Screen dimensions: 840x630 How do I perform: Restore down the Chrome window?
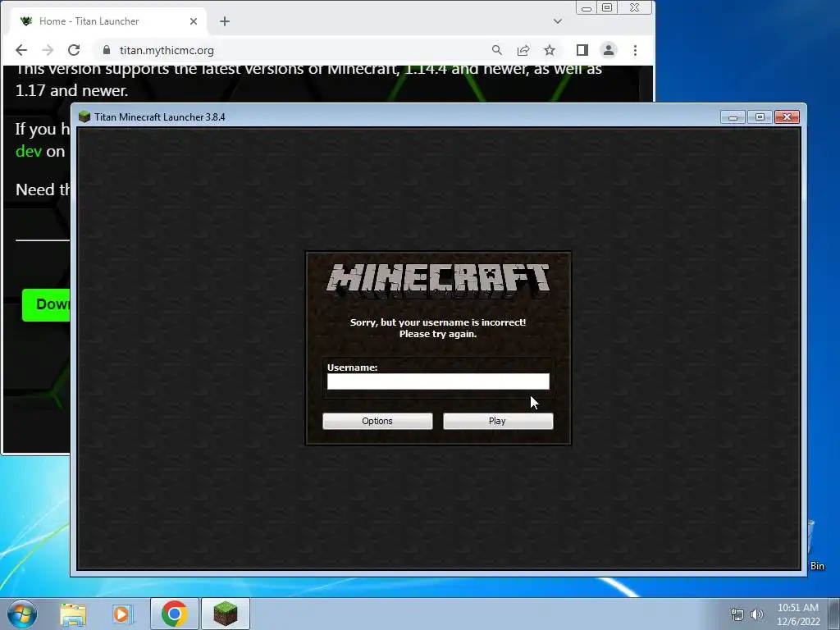pos(607,7)
